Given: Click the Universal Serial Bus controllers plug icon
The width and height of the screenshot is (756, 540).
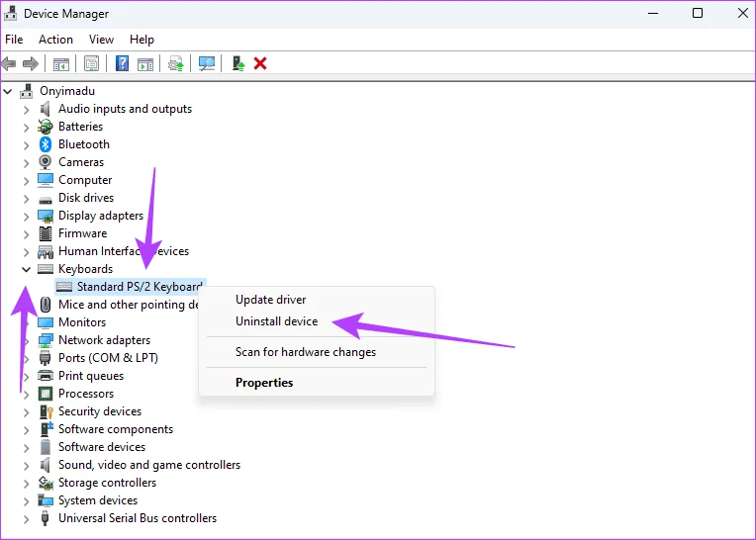Looking at the screenshot, I should (x=46, y=518).
